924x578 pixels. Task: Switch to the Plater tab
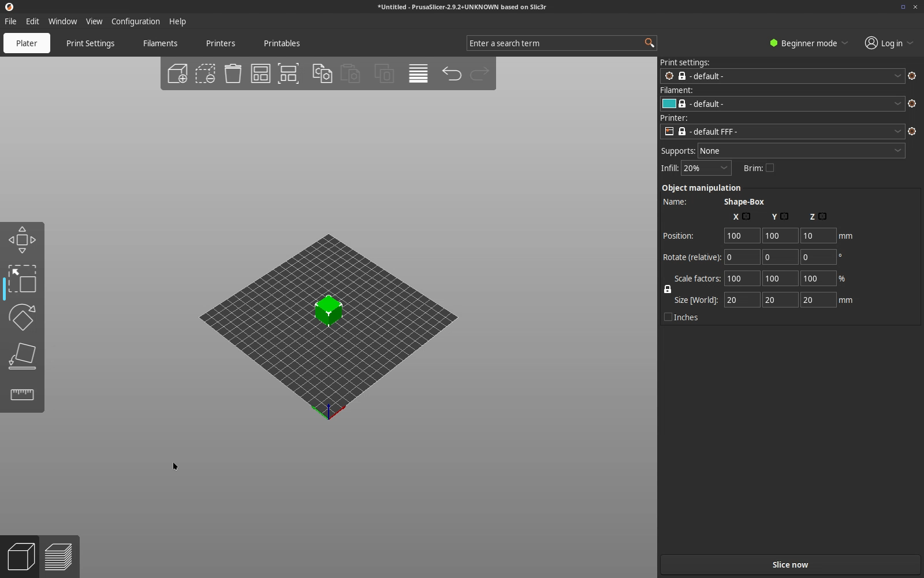pyautogui.click(x=27, y=43)
